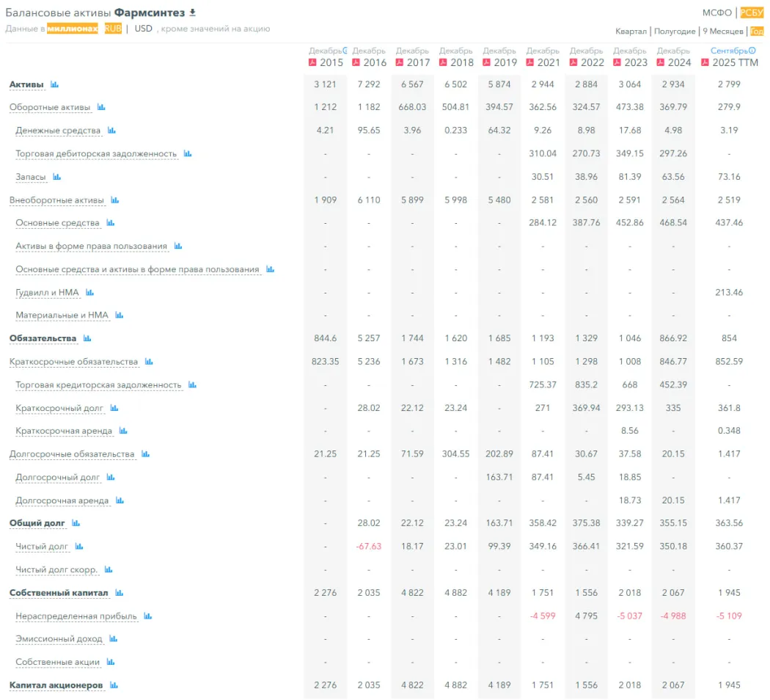Open the PDF report icon for 2021
770x700 pixels.
pyautogui.click(x=530, y=62)
